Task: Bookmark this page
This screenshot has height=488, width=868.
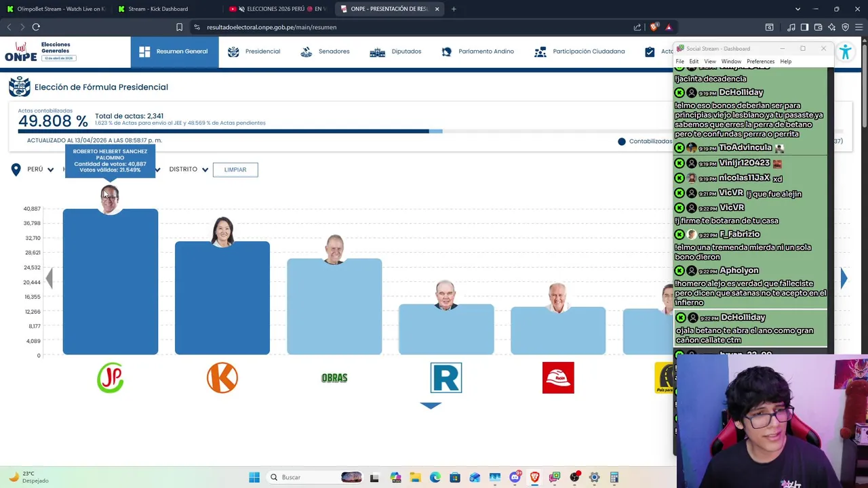Action: click(x=179, y=27)
